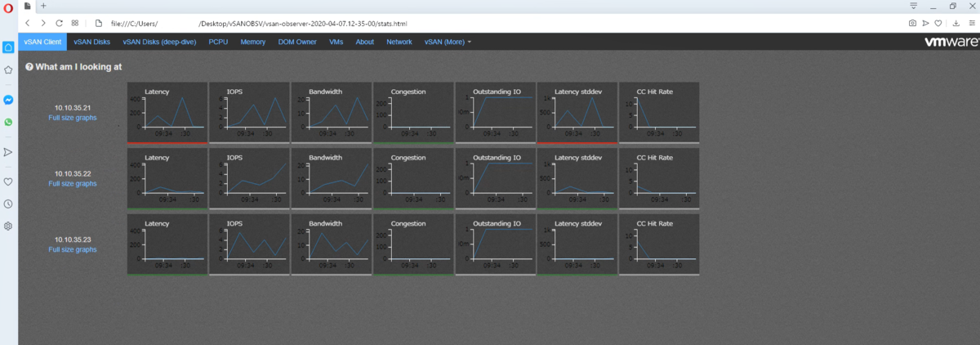Open History clock icon in sidebar
The height and width of the screenshot is (345, 980).
coord(8,204)
